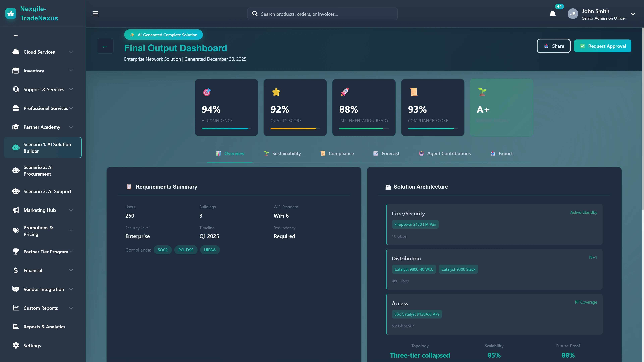Select the SOC2 compliance badge

tap(163, 250)
